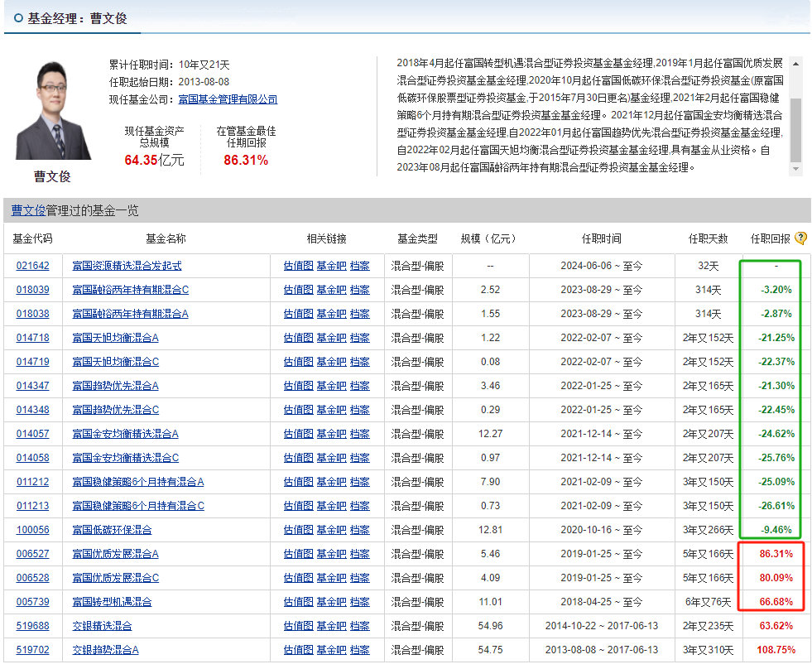Open fund code 006528

click(32, 578)
